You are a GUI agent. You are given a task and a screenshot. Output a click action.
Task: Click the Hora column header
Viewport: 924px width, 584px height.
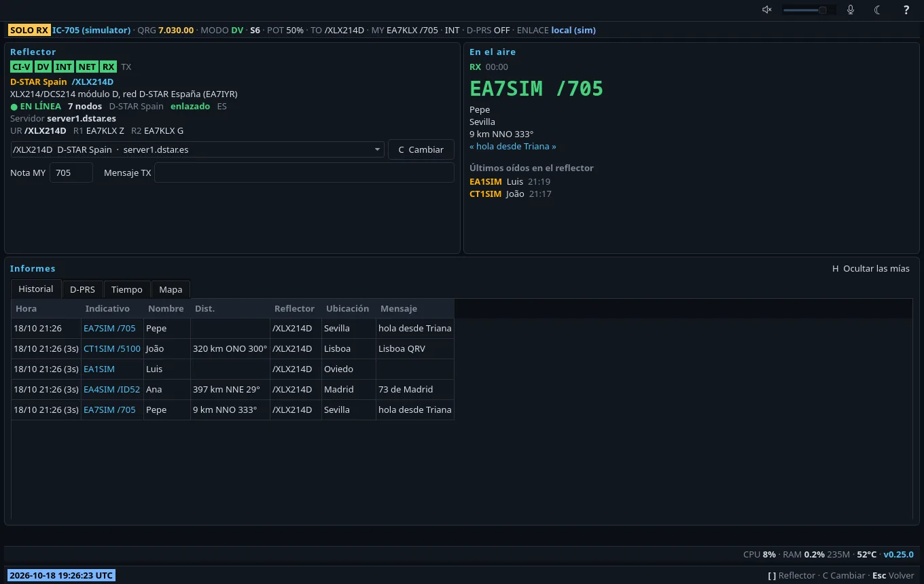pos(46,308)
